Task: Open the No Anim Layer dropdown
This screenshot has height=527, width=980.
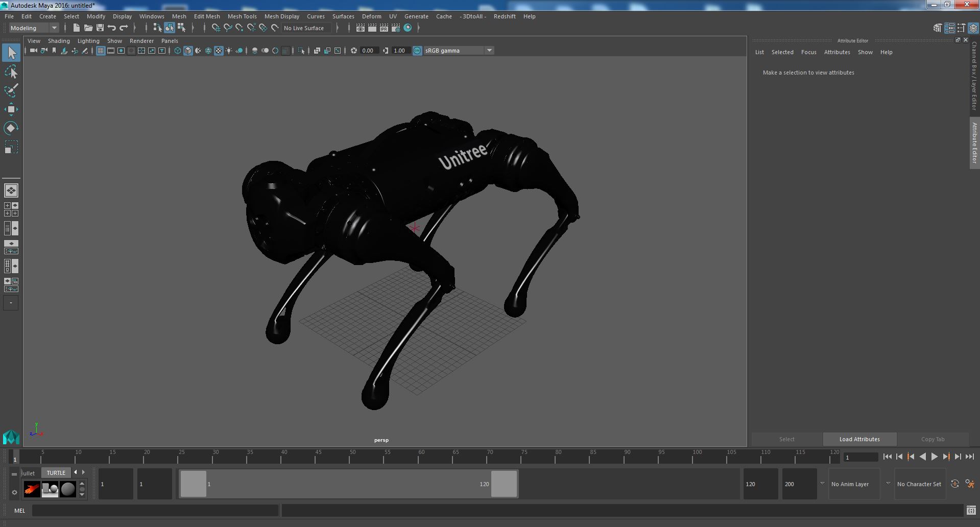Action: pyautogui.click(x=854, y=484)
